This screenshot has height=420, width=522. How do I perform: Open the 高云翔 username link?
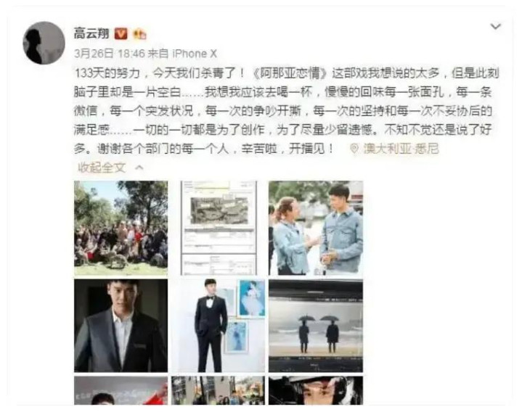point(91,33)
